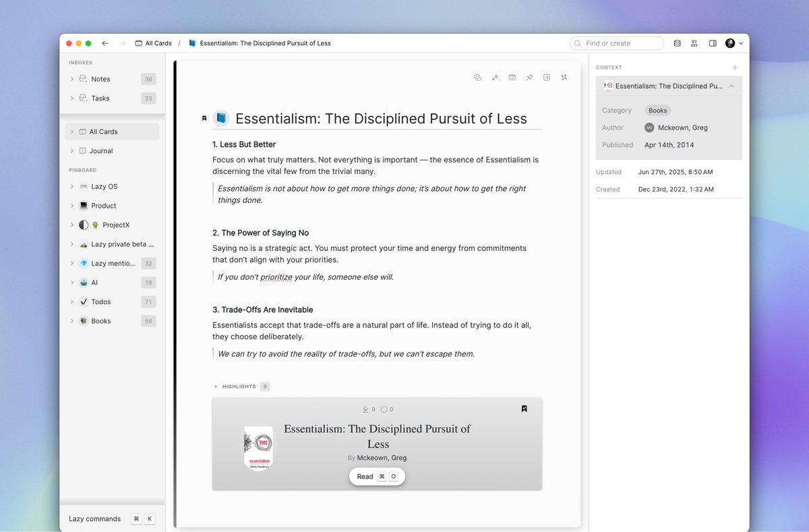Expand the ProjectX pinboard chevron
This screenshot has height=532, width=809.
pyautogui.click(x=72, y=225)
